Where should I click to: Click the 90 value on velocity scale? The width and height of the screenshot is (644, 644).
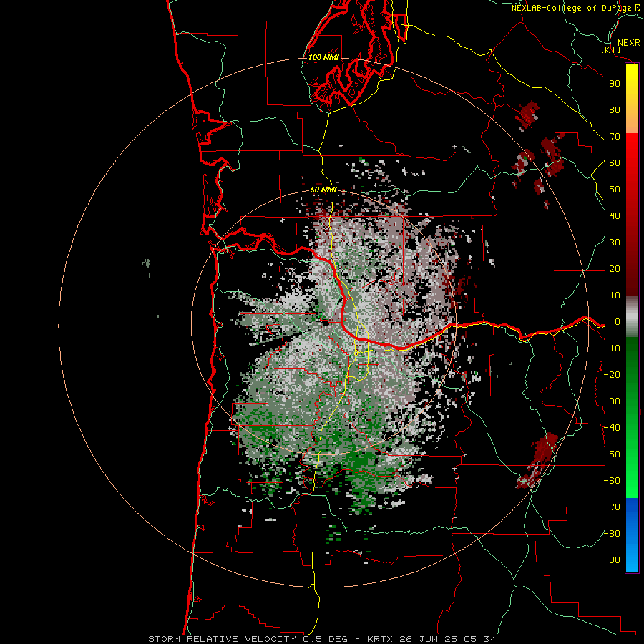[x=615, y=84]
